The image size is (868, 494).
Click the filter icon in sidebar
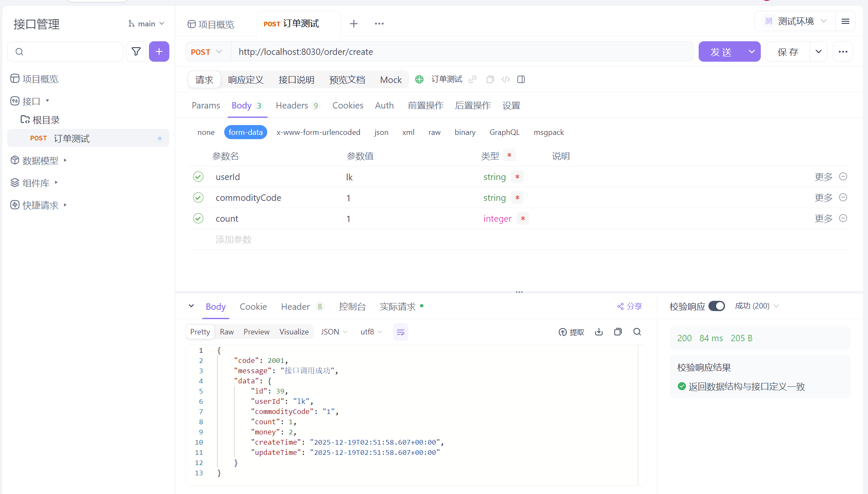point(136,51)
